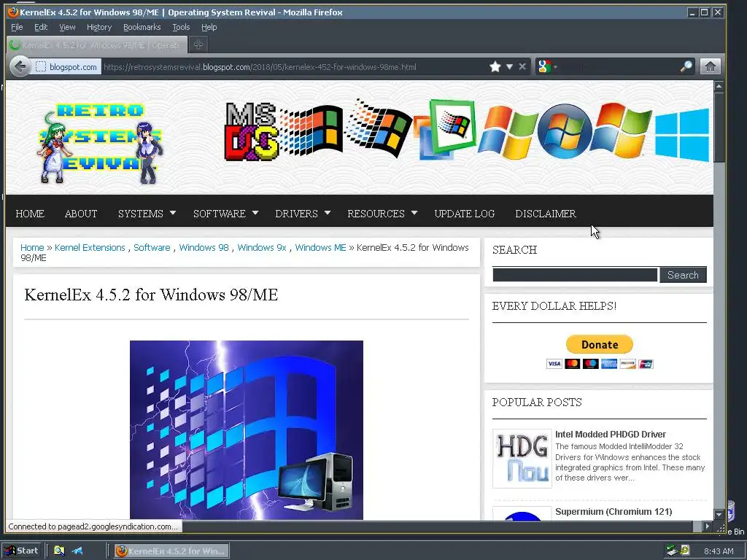This screenshot has width=747, height=560.
Task: Click the Windows 95 flag logo in the banner
Action: 379,128
